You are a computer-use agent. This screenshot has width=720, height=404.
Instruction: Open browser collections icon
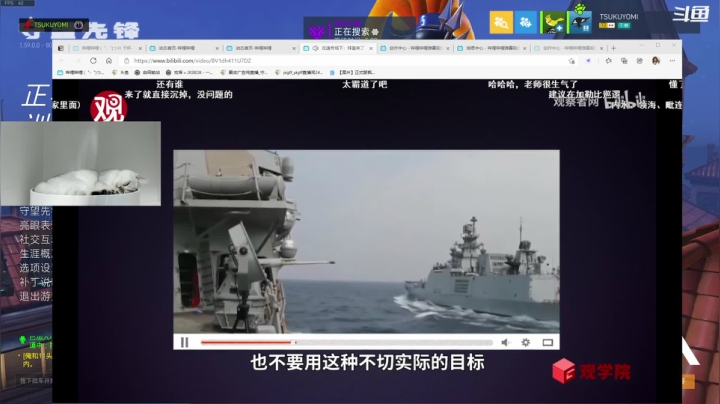point(624,61)
